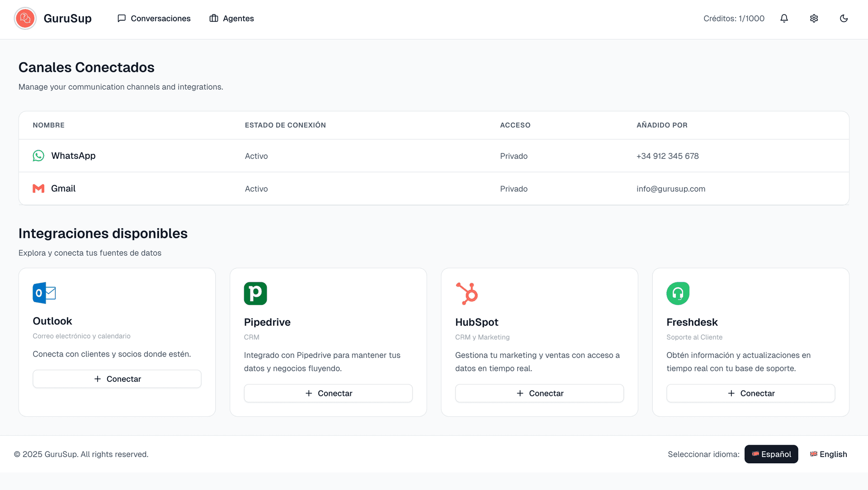The width and height of the screenshot is (868, 490).
Task: Open the settings gear icon
Action: (814, 18)
